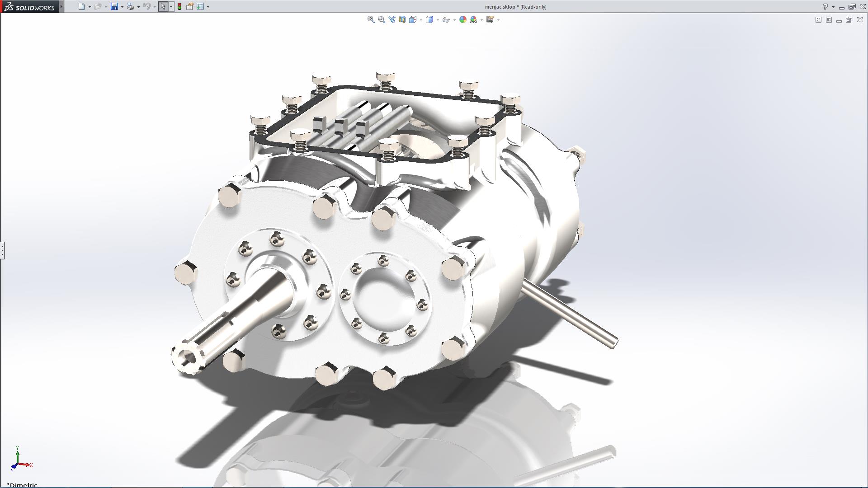Click the Edit Appearance color sphere
868x488 pixels.
pyautogui.click(x=462, y=19)
